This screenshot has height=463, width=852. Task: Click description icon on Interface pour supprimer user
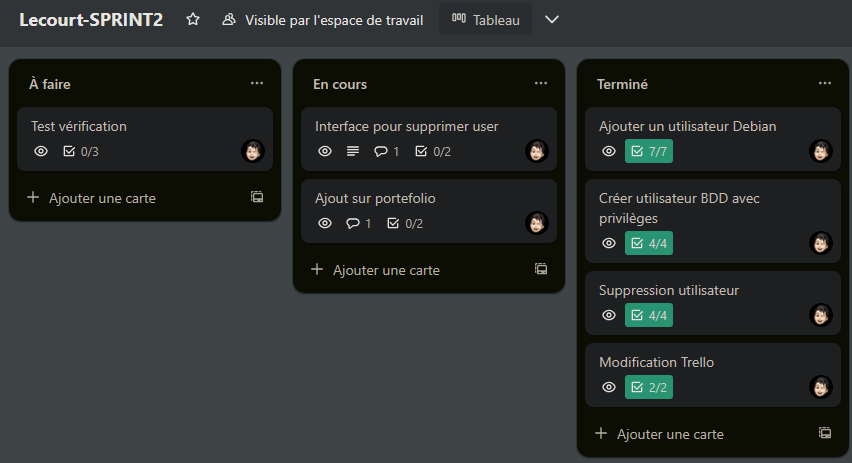353,152
